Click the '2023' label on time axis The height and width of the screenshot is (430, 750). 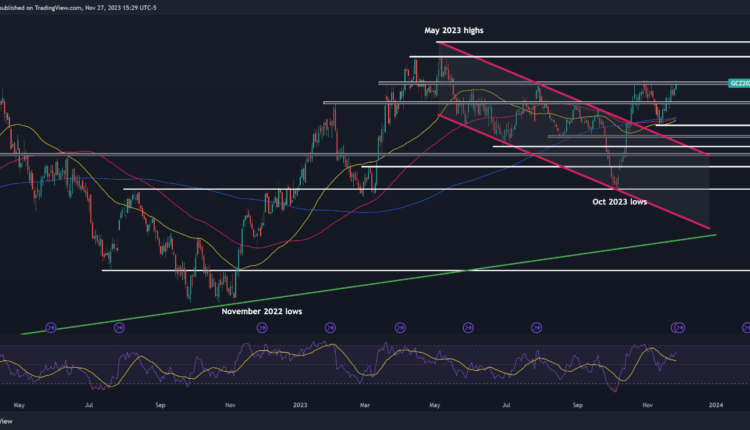[x=301, y=404]
